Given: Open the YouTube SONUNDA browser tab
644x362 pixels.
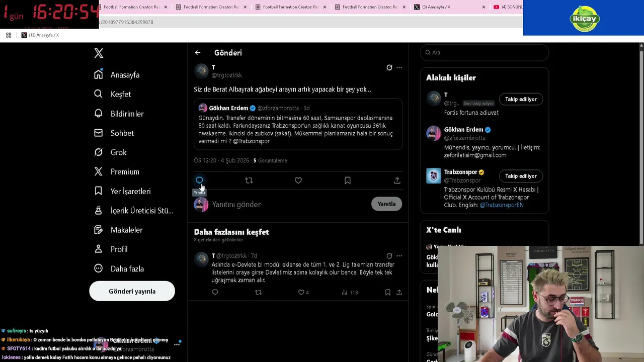Looking at the screenshot, I should pyautogui.click(x=508, y=7).
